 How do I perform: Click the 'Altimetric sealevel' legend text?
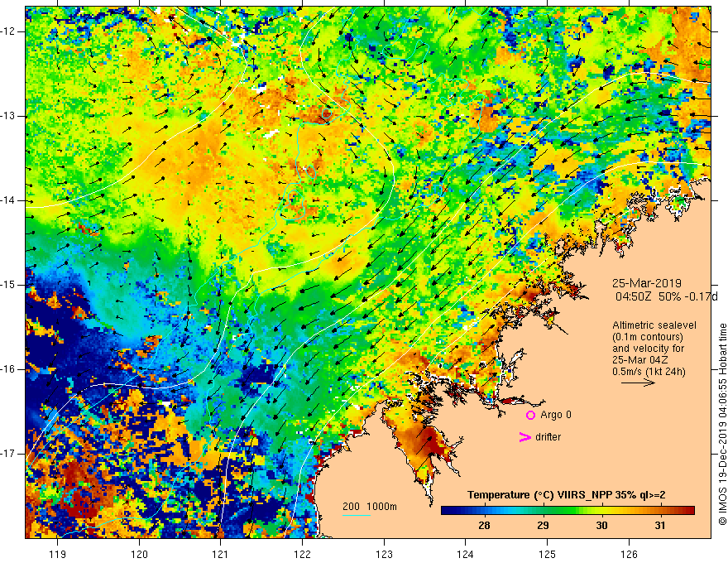pos(654,325)
